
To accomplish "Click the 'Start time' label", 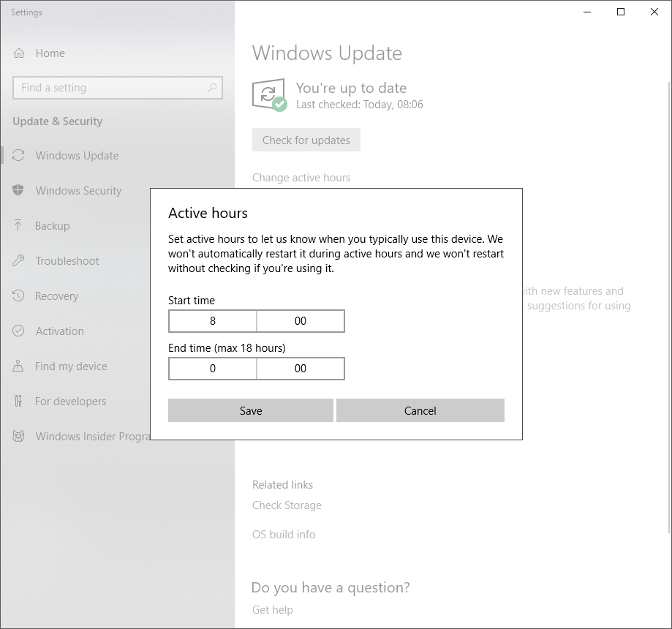I will 192,300.
